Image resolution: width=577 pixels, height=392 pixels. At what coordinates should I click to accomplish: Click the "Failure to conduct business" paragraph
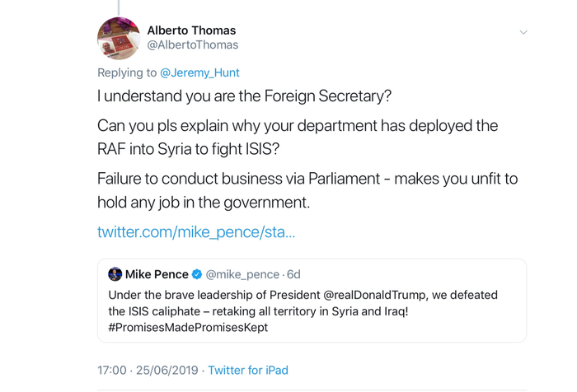tap(307, 189)
